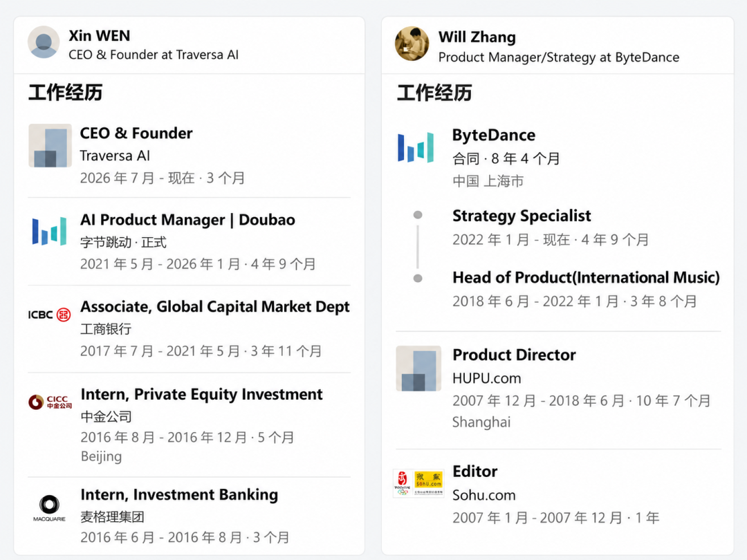Click the CICC company logo
The height and width of the screenshot is (560, 747).
point(50,402)
